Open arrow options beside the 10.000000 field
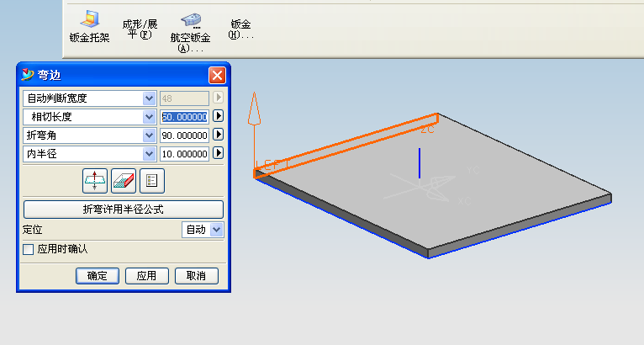 coord(218,153)
